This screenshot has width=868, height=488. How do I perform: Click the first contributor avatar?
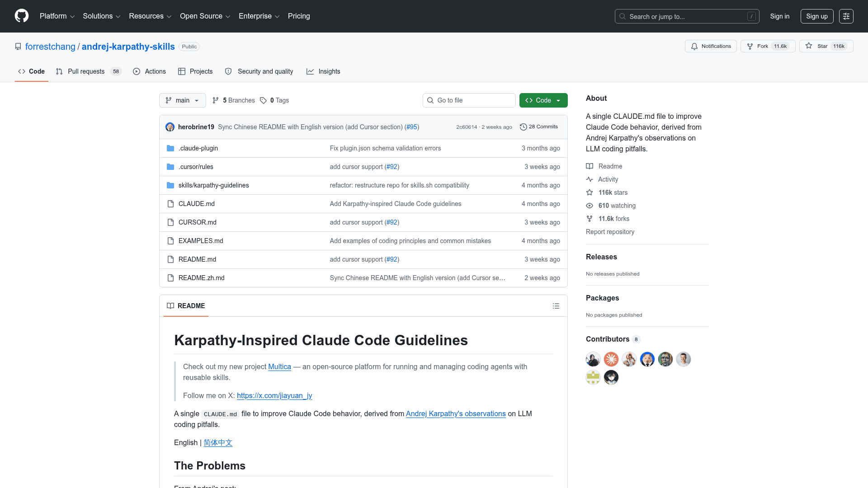(x=593, y=359)
